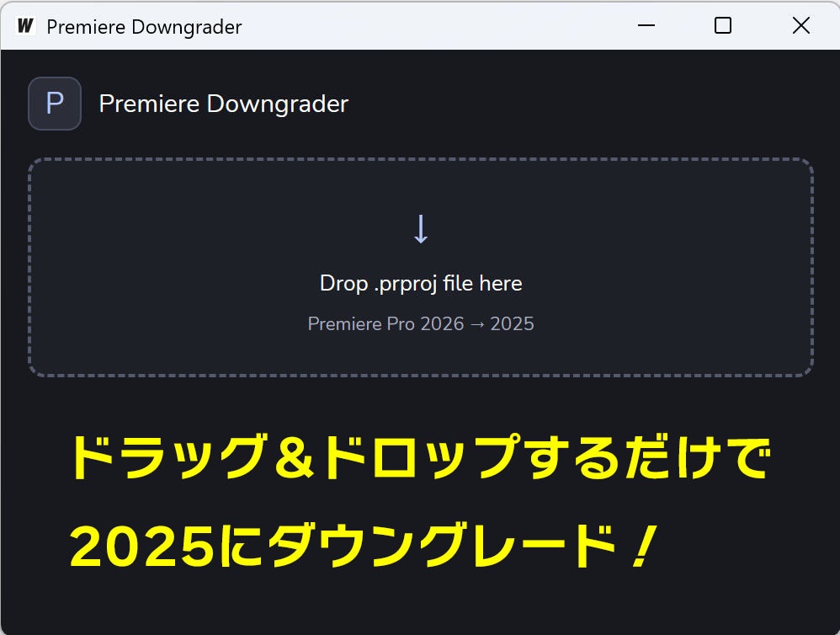Screen dimensions: 840x635
Task: Close the Premiere Downgrader window
Action: tap(801, 25)
